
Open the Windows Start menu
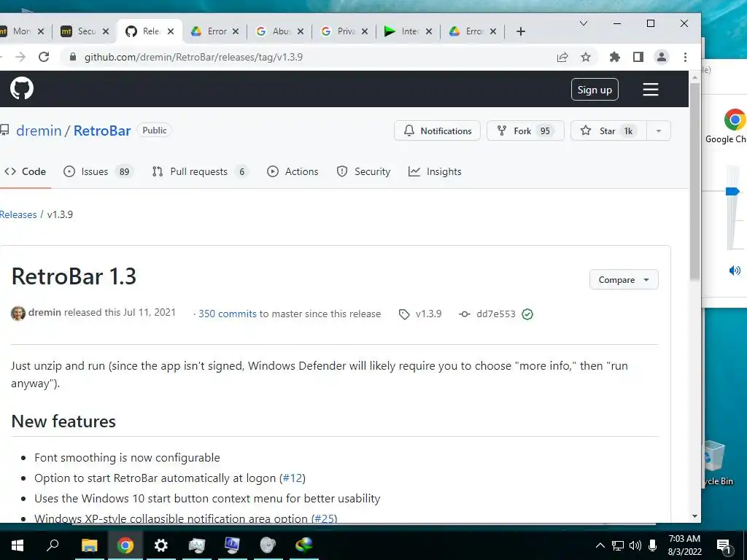[x=18, y=545]
